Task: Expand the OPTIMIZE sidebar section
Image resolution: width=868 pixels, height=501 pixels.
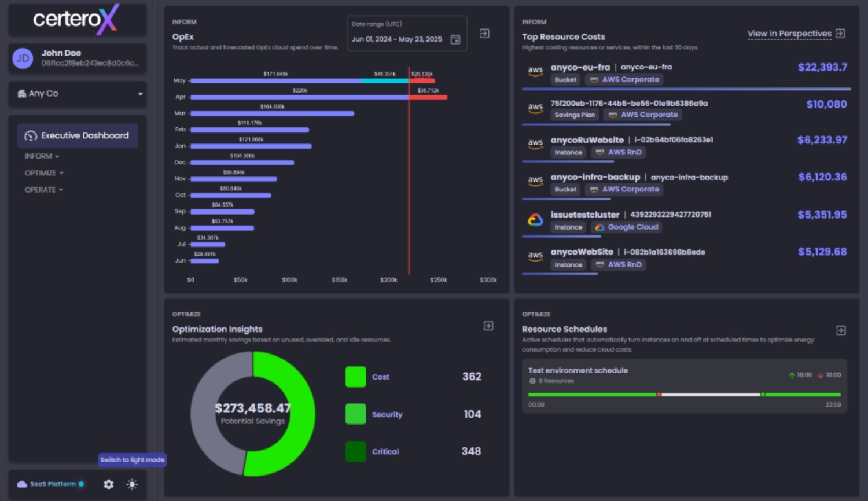Action: tap(45, 172)
